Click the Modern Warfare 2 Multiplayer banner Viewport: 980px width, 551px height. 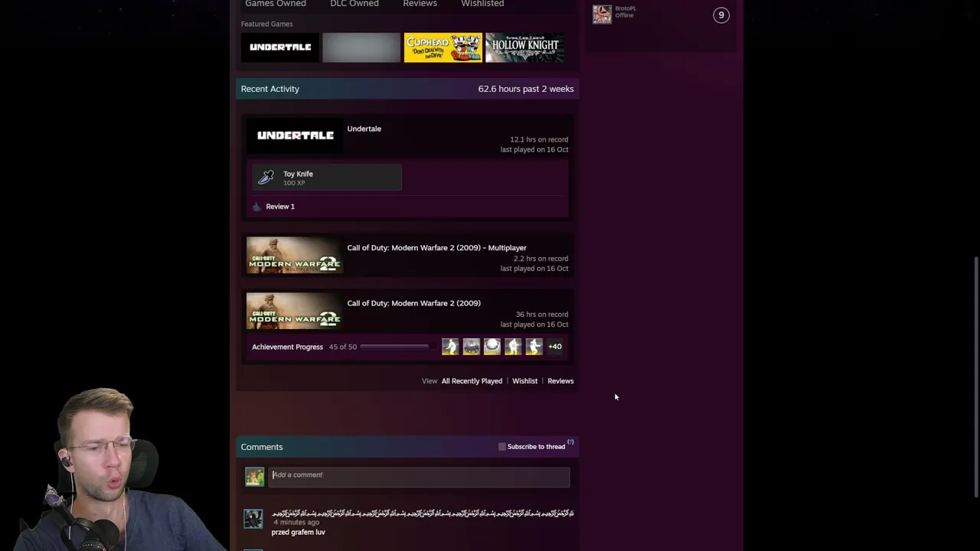295,256
